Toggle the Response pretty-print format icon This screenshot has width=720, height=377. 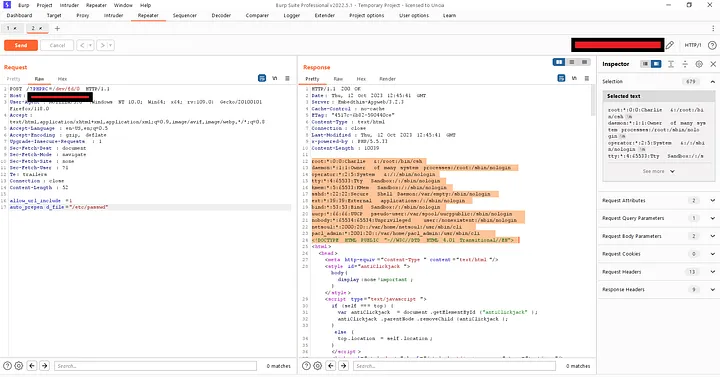tap(561, 79)
